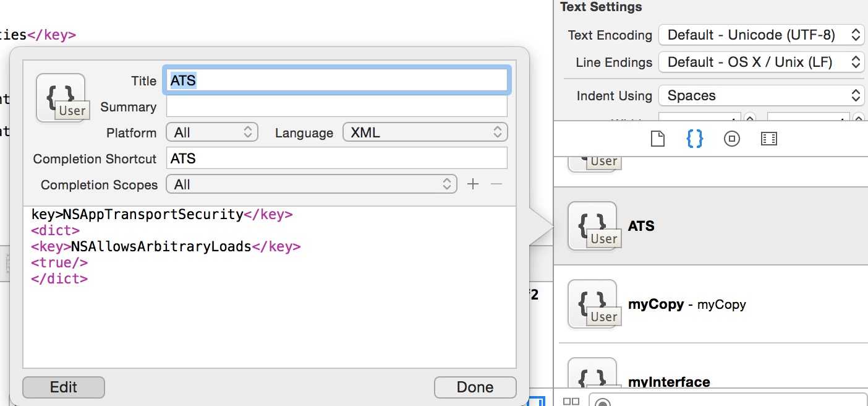
Task: Open the Indent Using dropdown
Action: click(x=761, y=96)
